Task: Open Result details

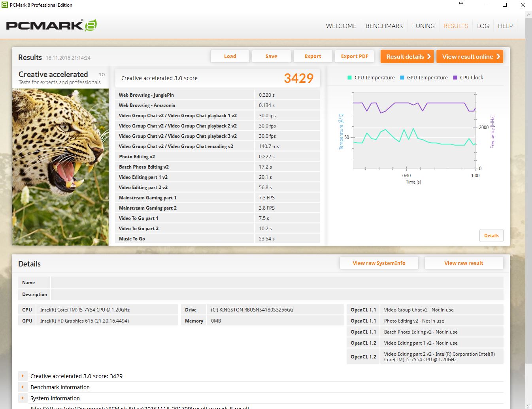Action: tap(407, 56)
